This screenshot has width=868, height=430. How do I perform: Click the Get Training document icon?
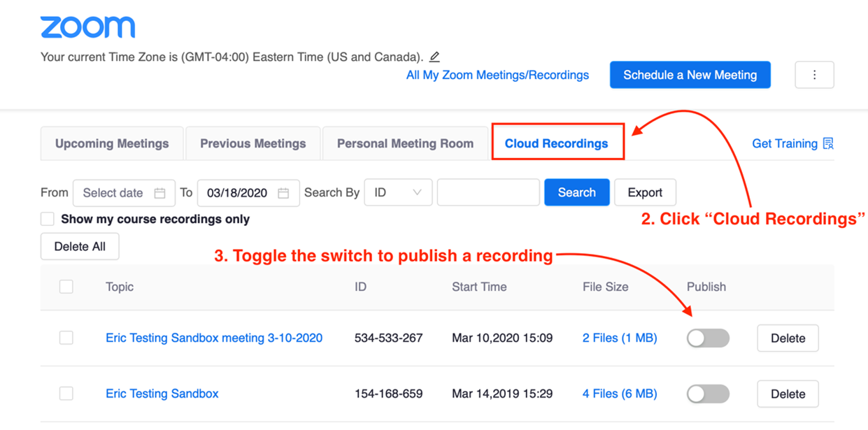[828, 143]
